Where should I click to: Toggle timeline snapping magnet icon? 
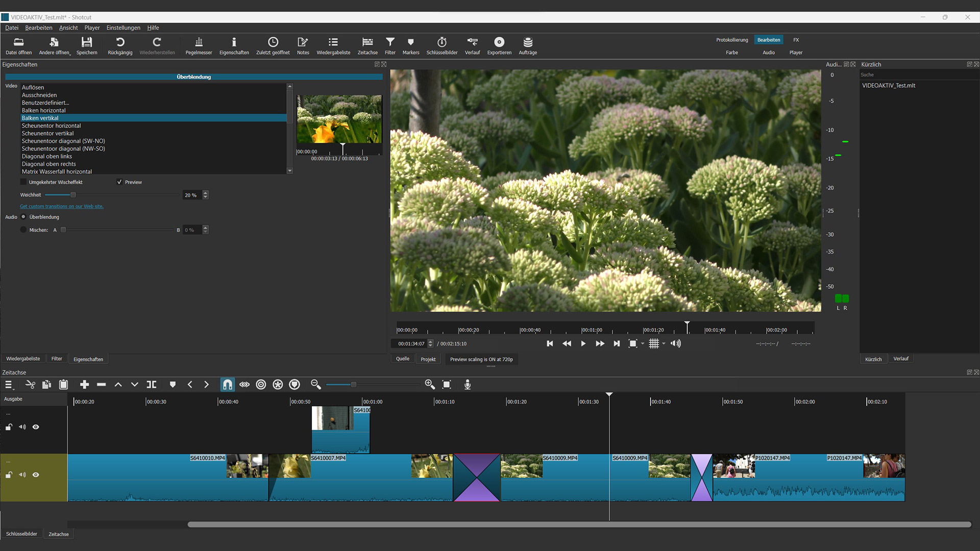click(x=228, y=385)
